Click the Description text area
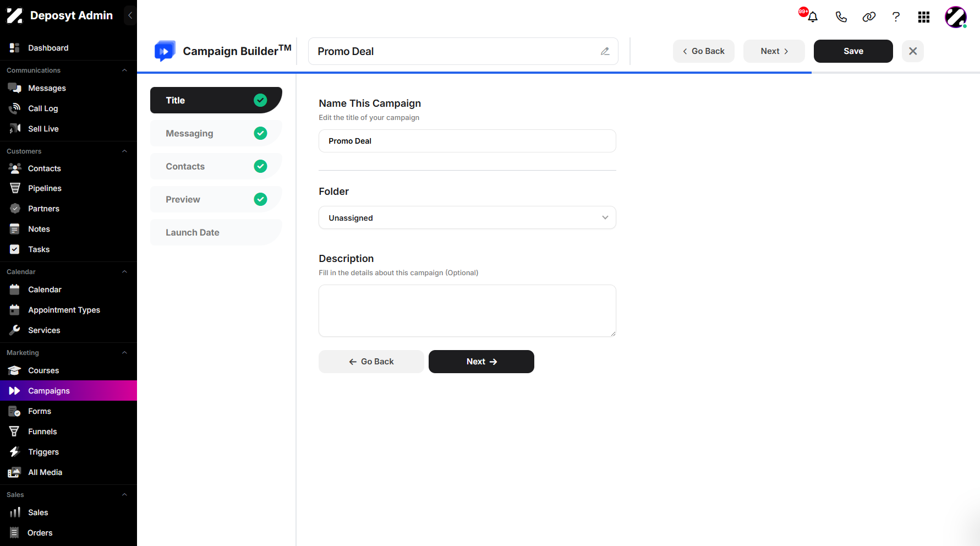980x546 pixels. pyautogui.click(x=467, y=310)
